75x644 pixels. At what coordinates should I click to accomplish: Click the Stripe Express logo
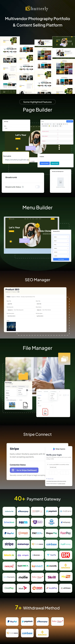tap(59, 449)
